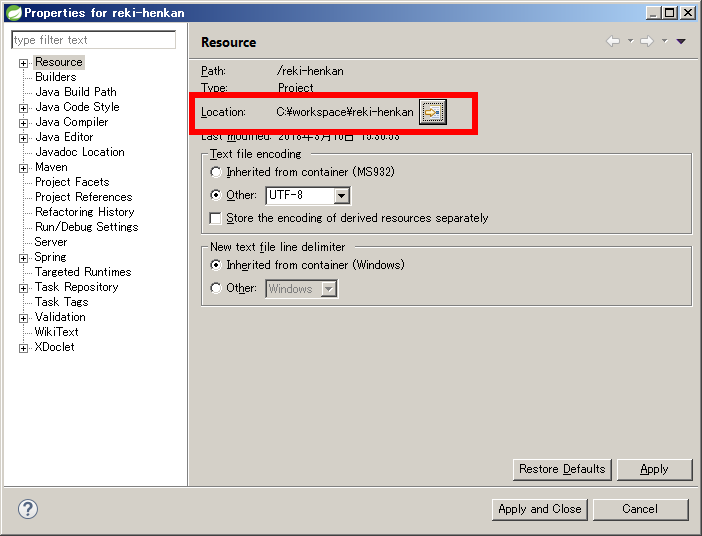Viewport: 702px width, 536px height.
Task: Open WikiText page
Action: (x=56, y=332)
